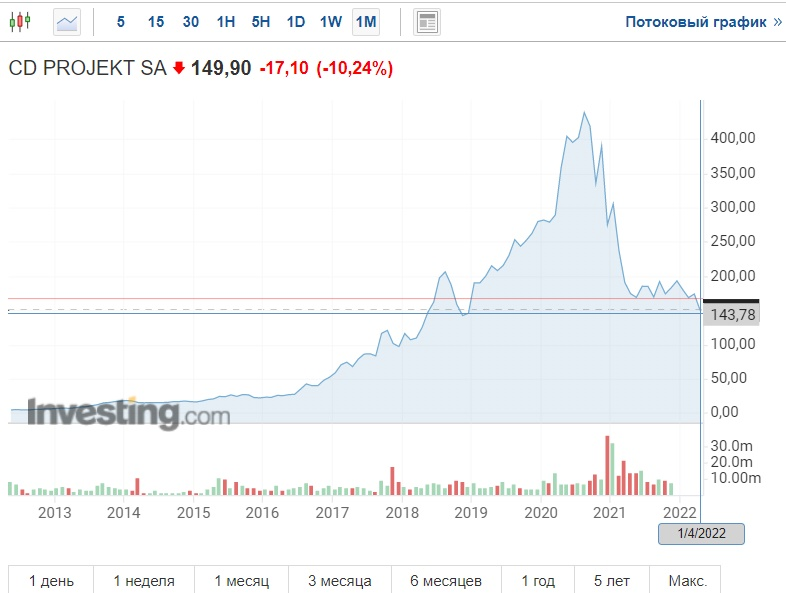Show the 1 год range
The image size is (786, 593).
click(538, 580)
